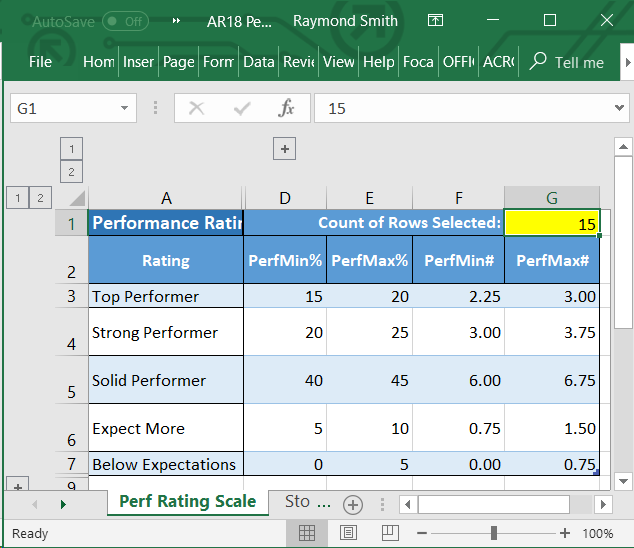
Task: Select the 6.75 PerfMax# cell
Action: [x=552, y=380]
